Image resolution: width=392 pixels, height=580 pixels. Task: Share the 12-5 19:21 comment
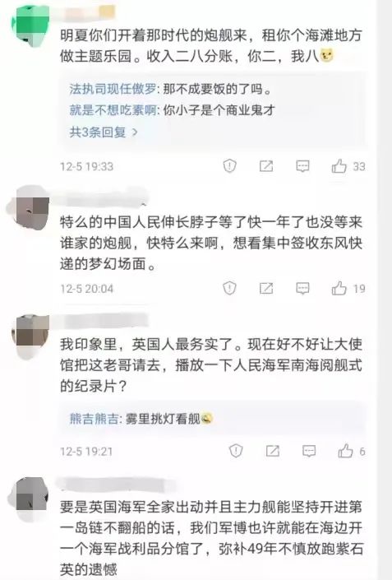click(x=272, y=451)
